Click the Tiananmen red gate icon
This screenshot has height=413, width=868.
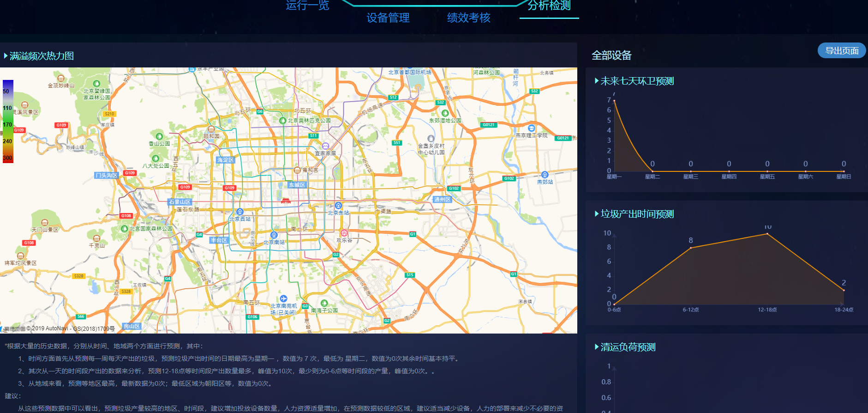pos(286,200)
